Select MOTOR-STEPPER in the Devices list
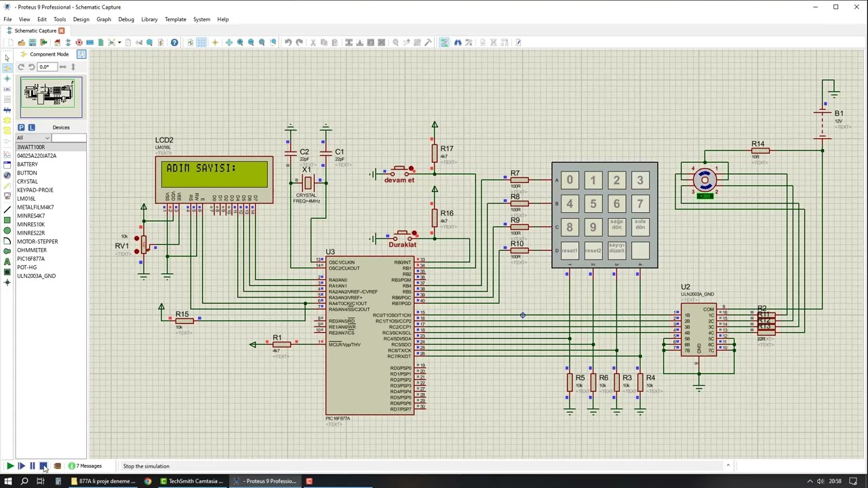This screenshot has width=868, height=488. (37, 241)
